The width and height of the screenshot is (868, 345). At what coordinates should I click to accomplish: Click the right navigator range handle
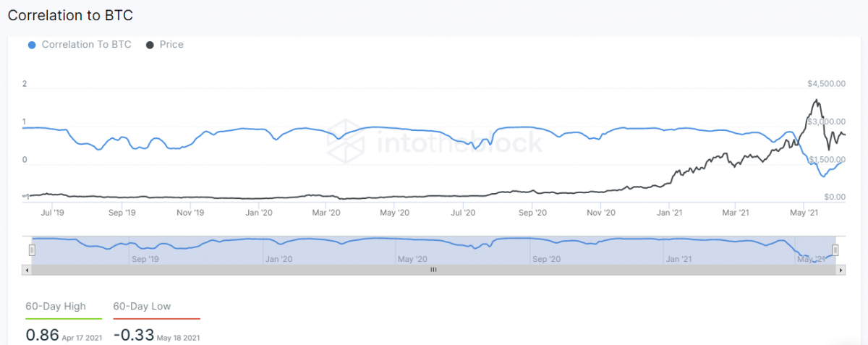pyautogui.click(x=835, y=250)
